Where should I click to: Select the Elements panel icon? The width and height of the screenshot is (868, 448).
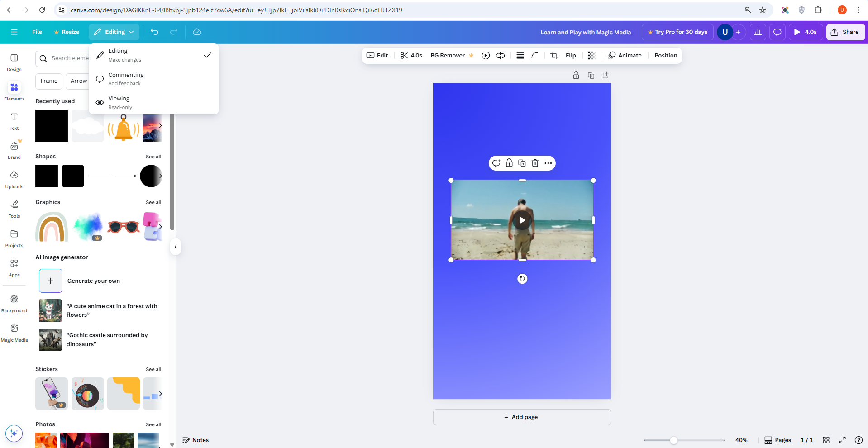pos(14,91)
